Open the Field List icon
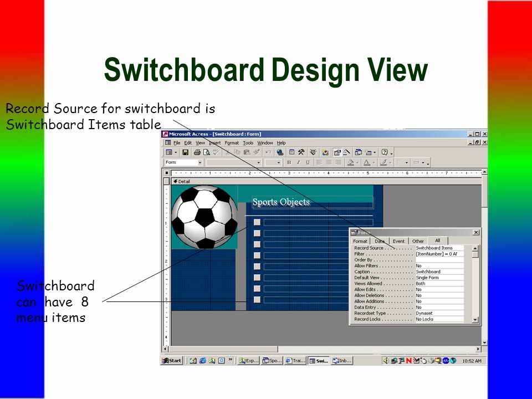Screen dimensions: 532x399 [x=292, y=152]
